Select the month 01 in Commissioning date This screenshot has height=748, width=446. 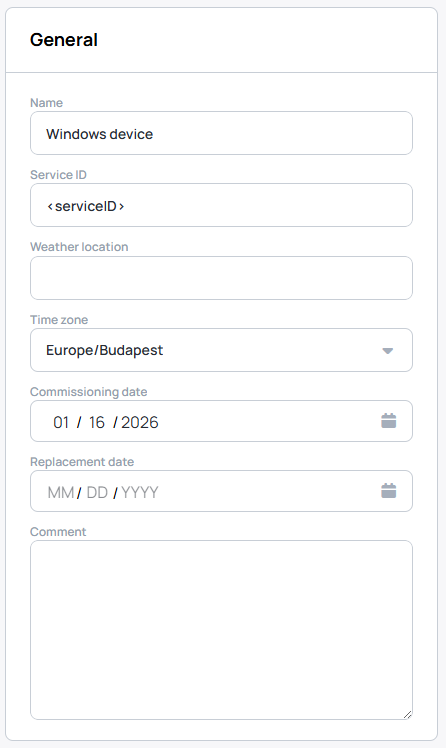(x=61, y=422)
